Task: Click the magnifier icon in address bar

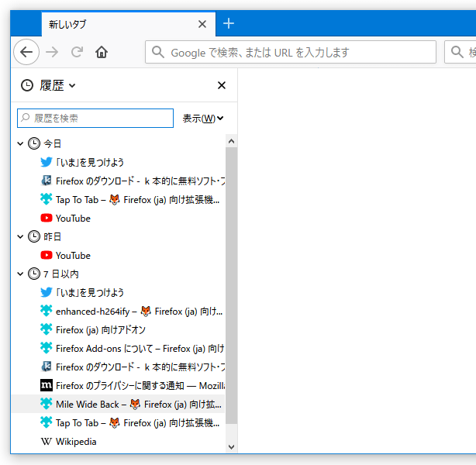Action: 158,52
